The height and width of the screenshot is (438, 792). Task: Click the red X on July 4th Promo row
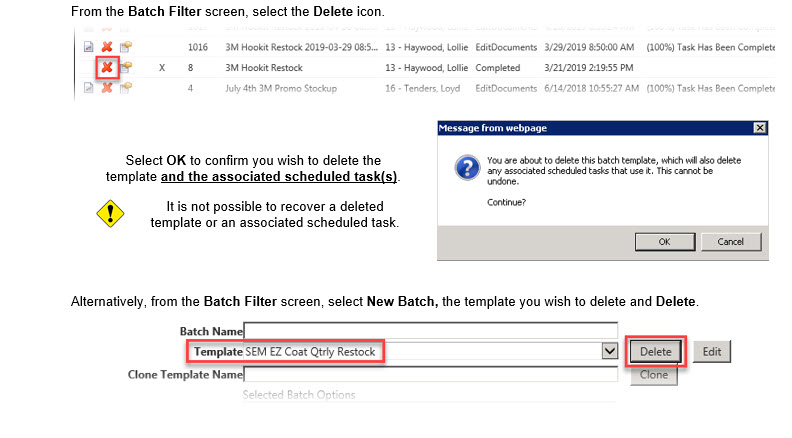(107, 88)
